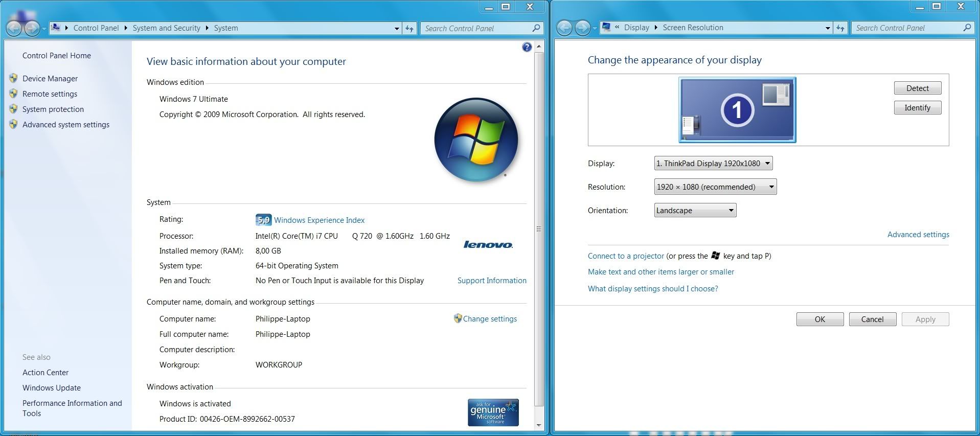
Task: Click Control Panel in the breadcrumb
Action: [96, 28]
